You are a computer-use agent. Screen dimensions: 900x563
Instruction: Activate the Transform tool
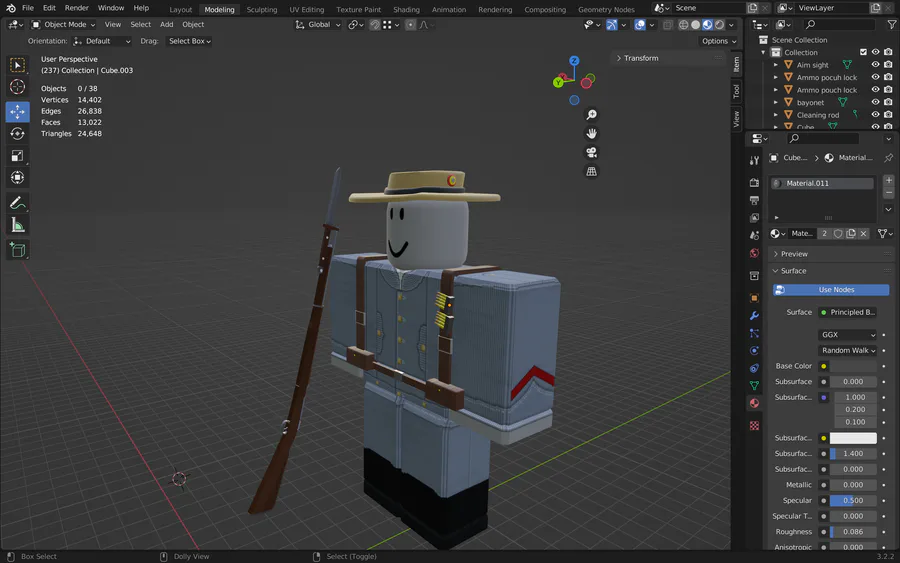(17, 178)
